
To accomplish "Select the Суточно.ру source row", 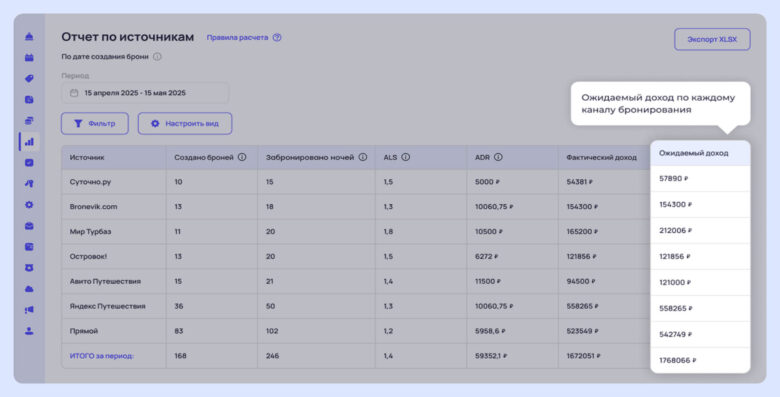I will (x=356, y=182).
